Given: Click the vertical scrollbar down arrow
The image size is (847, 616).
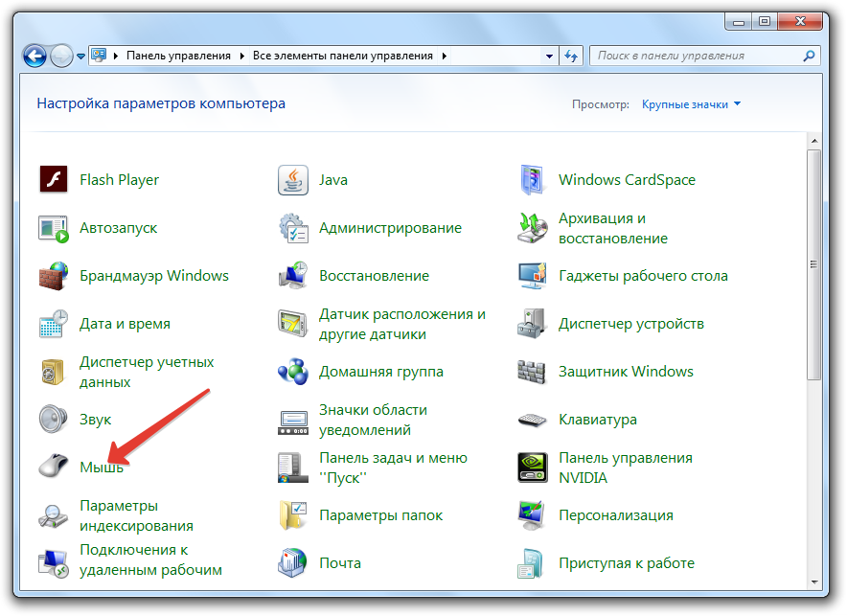Looking at the screenshot, I should pos(814,582).
